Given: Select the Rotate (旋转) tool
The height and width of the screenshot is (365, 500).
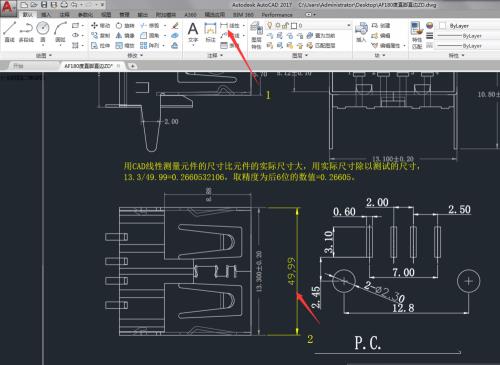Looking at the screenshot, I should (x=125, y=25).
